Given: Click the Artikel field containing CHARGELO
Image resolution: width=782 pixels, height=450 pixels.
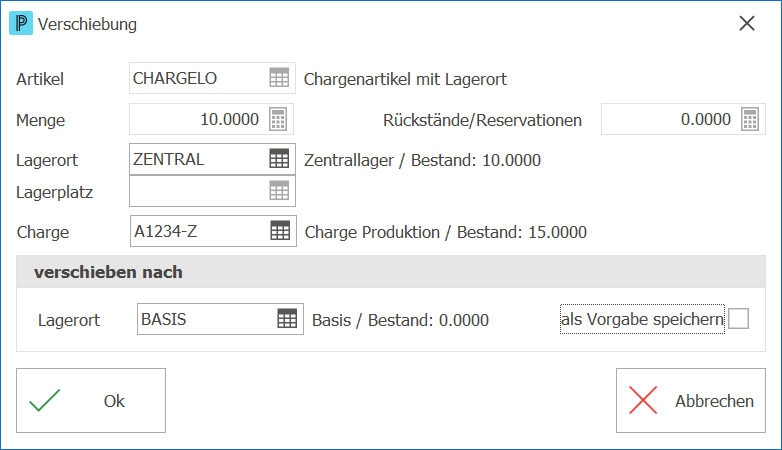Looking at the screenshot, I should tap(212, 78).
